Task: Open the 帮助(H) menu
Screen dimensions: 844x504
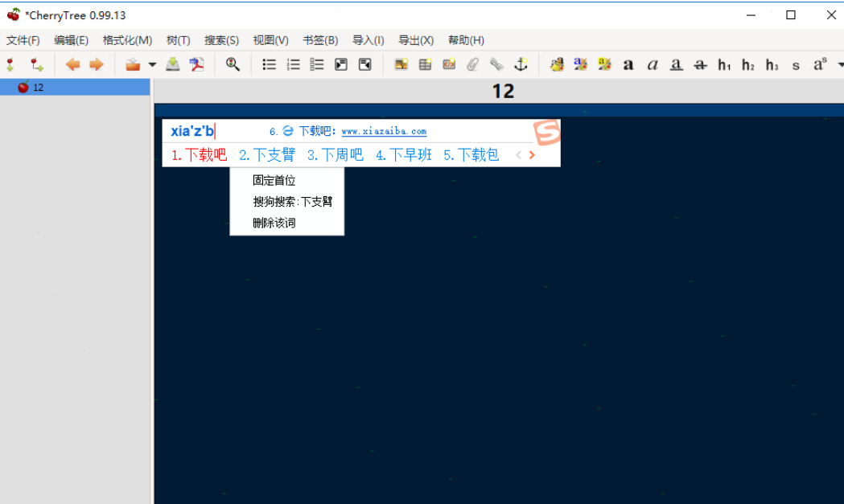Action: (466, 40)
